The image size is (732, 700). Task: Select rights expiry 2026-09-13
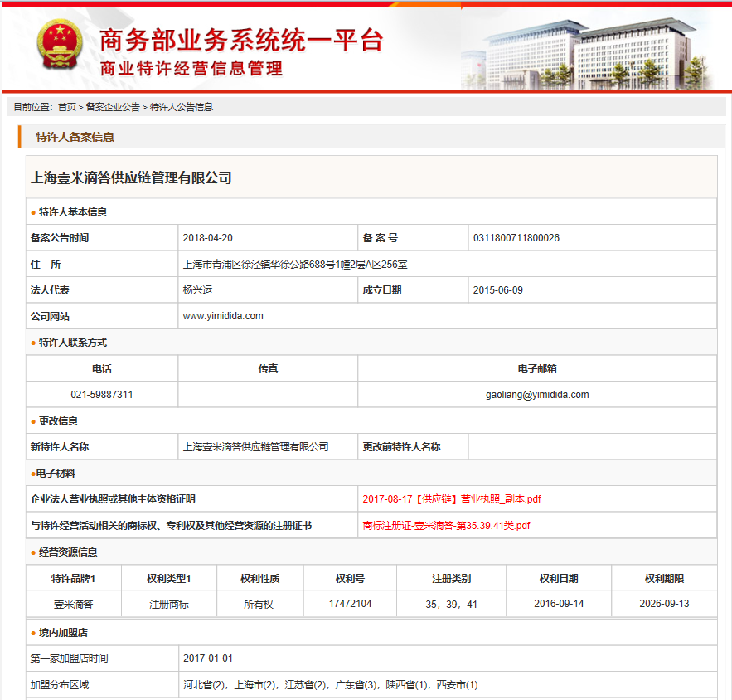[664, 604]
